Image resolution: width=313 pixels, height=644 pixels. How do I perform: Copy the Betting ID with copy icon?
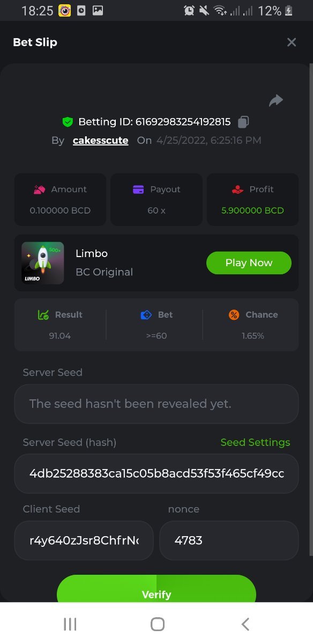pos(243,122)
